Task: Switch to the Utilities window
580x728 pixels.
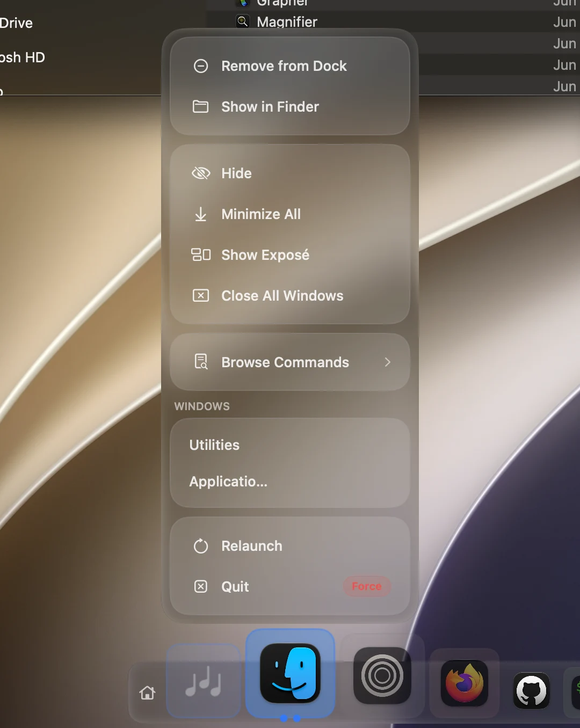Action: click(290, 445)
